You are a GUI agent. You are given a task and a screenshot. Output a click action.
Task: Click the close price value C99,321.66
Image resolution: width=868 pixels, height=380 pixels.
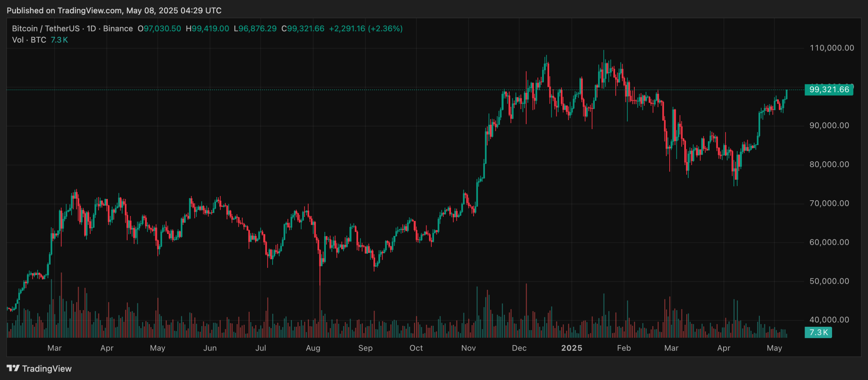tap(303, 28)
